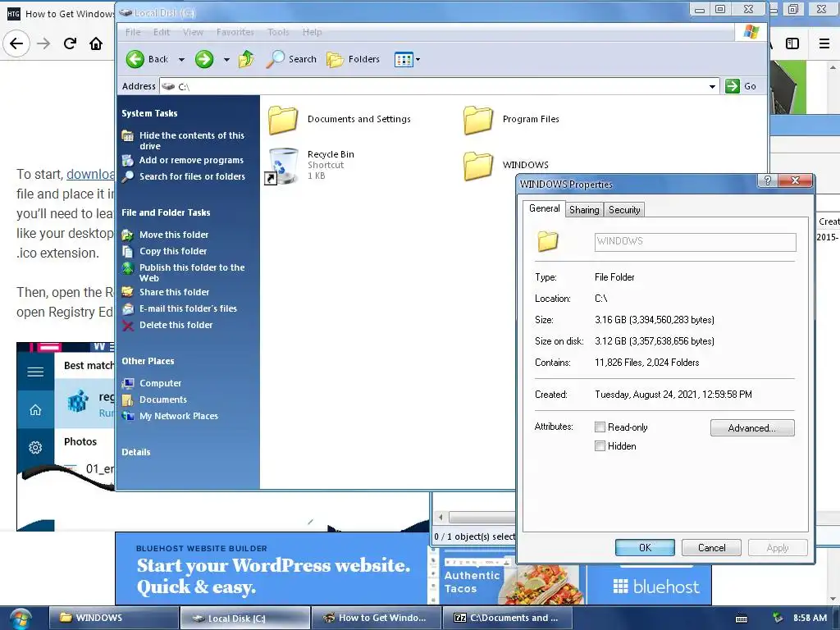The width and height of the screenshot is (840, 630).
Task: Open Documents under Other Places
Action: coord(163,399)
